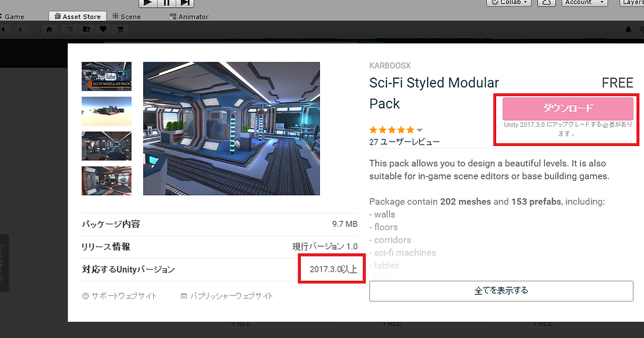
Task: Open the wishlist heart icon
Action: (103, 29)
